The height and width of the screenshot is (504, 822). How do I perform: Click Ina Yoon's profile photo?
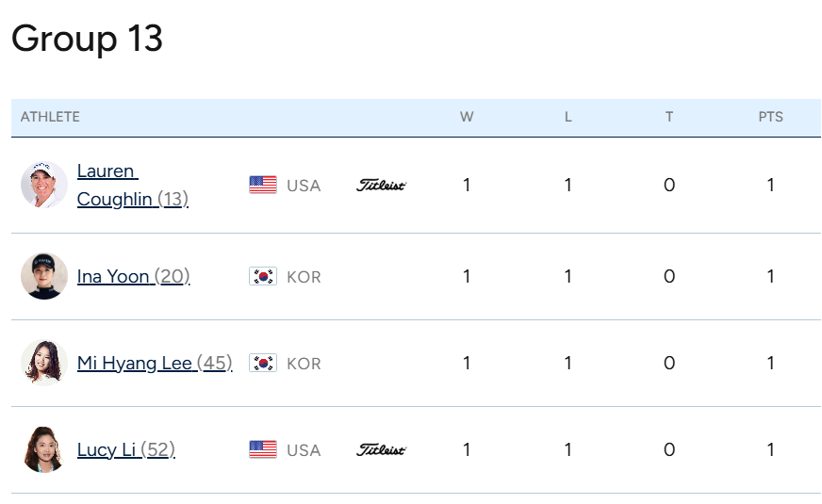click(x=44, y=276)
